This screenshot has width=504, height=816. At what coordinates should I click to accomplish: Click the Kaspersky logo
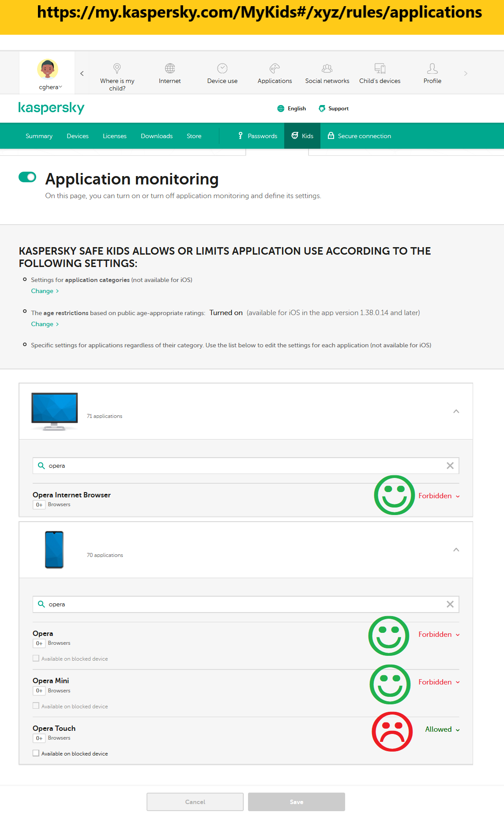coord(51,108)
